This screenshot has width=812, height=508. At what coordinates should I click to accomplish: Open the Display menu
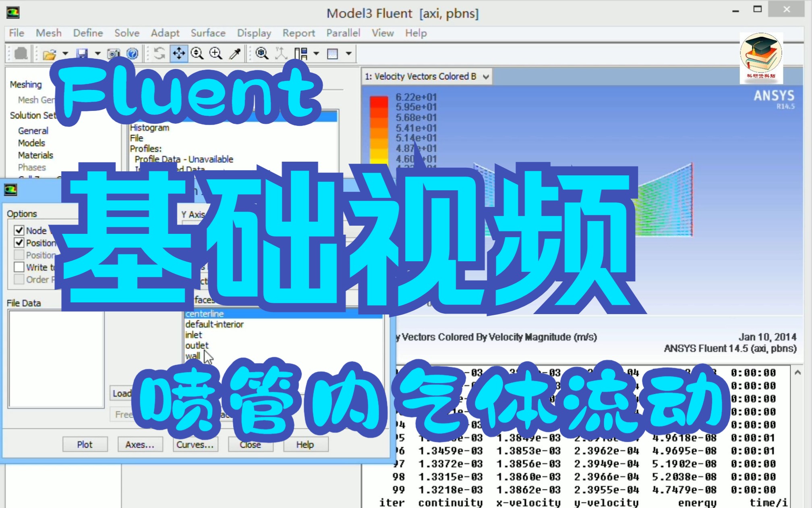[x=253, y=33]
